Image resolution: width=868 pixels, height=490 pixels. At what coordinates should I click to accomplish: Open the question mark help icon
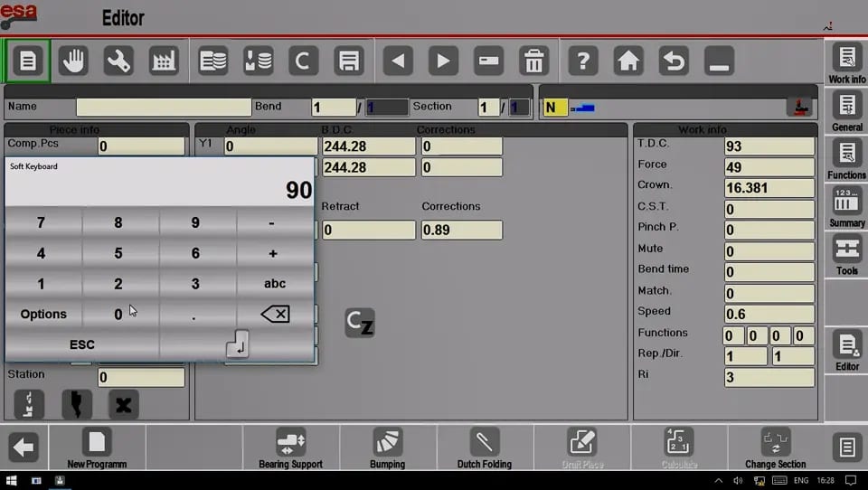(583, 61)
